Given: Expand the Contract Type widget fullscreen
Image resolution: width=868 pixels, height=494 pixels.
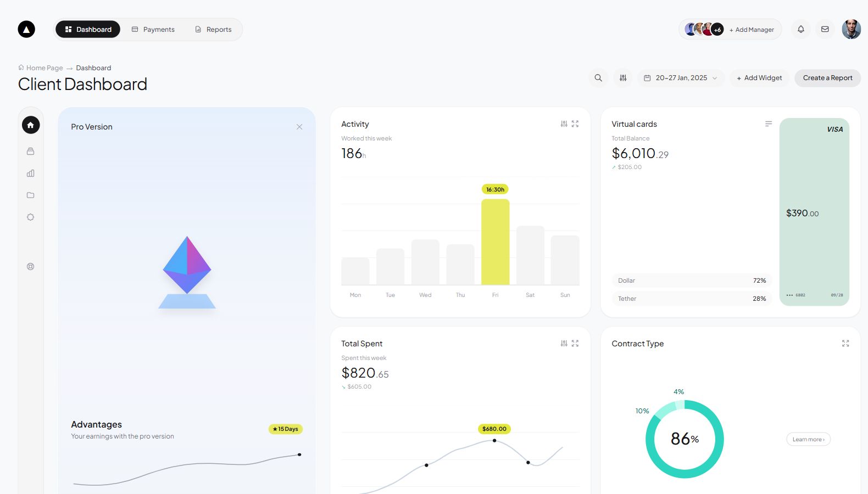Looking at the screenshot, I should click(845, 344).
